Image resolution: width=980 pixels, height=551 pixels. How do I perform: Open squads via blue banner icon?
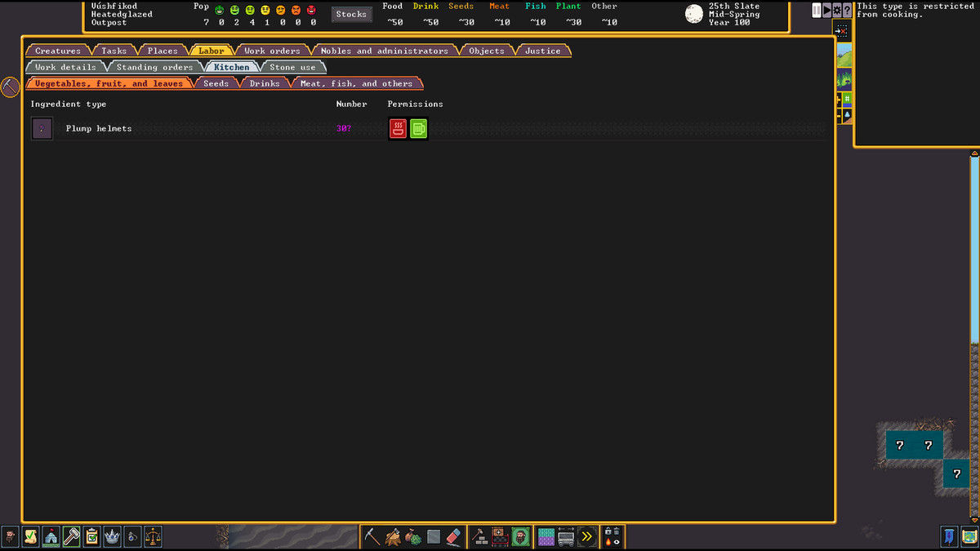coord(949,536)
